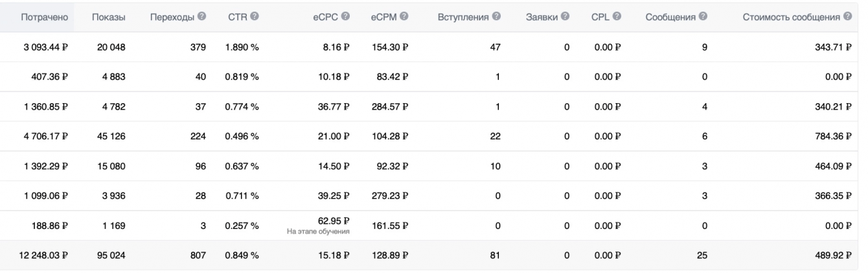The image size is (868, 273).
Task: Click help icon next to Вступления
Action: click(496, 16)
